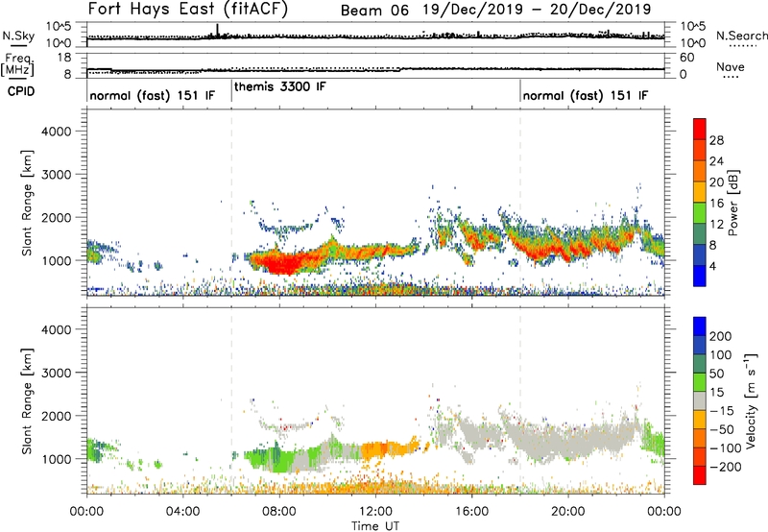The image size is (768, 532).
Task: Click the 'N.Sky' legend label
Action: 18,36
